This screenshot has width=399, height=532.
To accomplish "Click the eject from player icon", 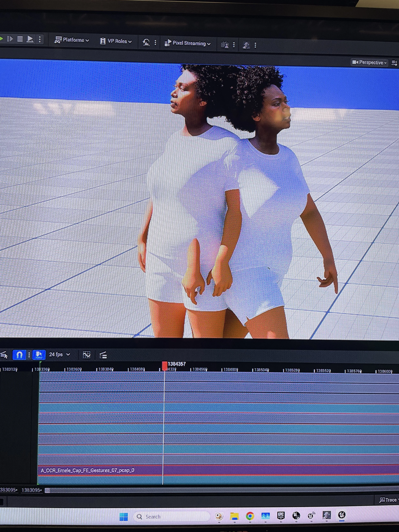I will point(30,39).
